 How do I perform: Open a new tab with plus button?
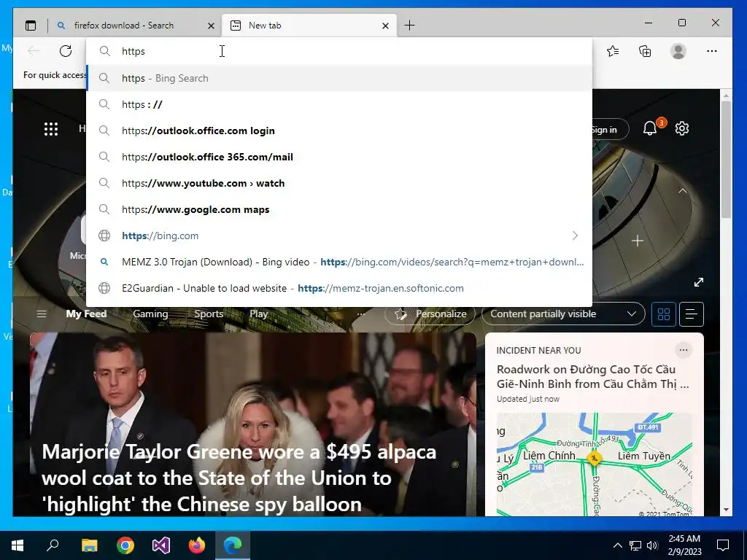(409, 26)
